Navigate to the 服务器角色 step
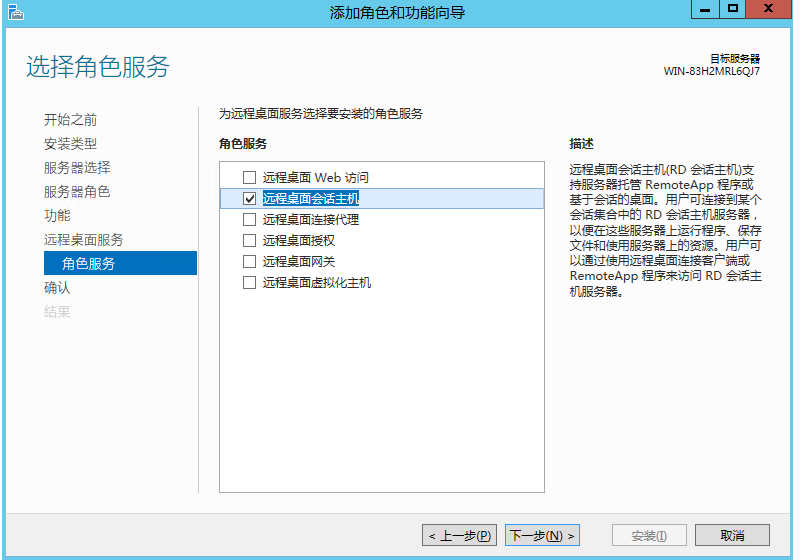The image size is (805, 560). [x=77, y=192]
